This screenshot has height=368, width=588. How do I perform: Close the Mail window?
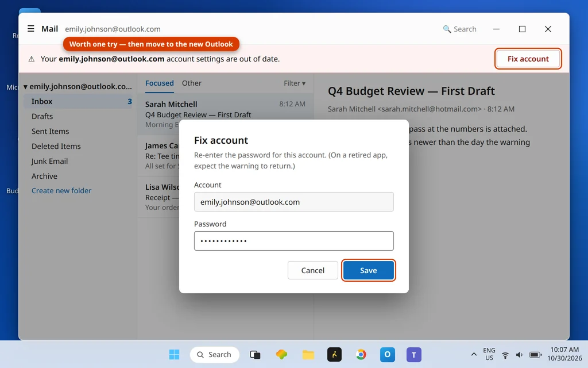coord(548,29)
